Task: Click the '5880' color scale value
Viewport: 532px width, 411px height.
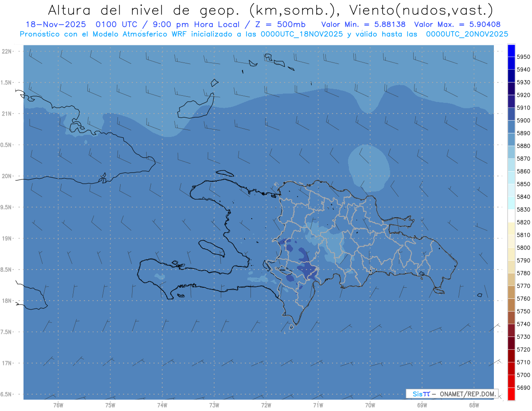Action: (x=524, y=146)
